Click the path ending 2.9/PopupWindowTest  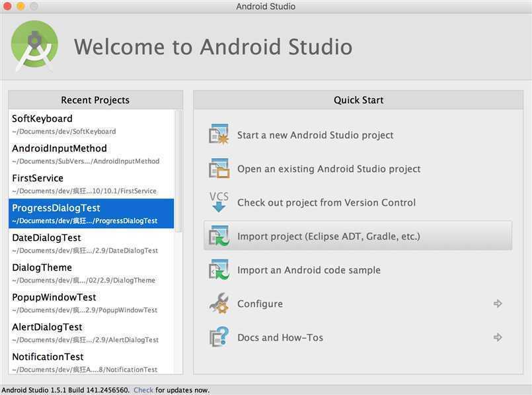click(x=85, y=310)
